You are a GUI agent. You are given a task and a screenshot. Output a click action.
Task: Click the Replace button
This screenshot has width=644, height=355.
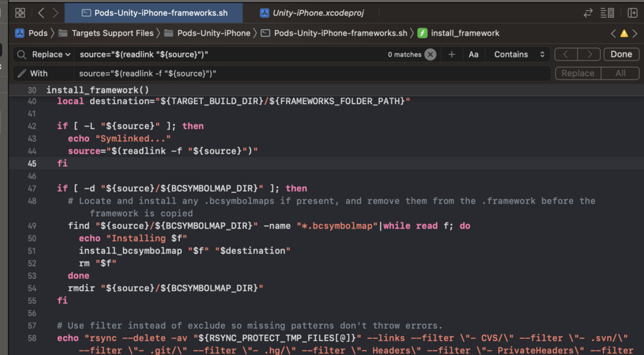(x=578, y=73)
